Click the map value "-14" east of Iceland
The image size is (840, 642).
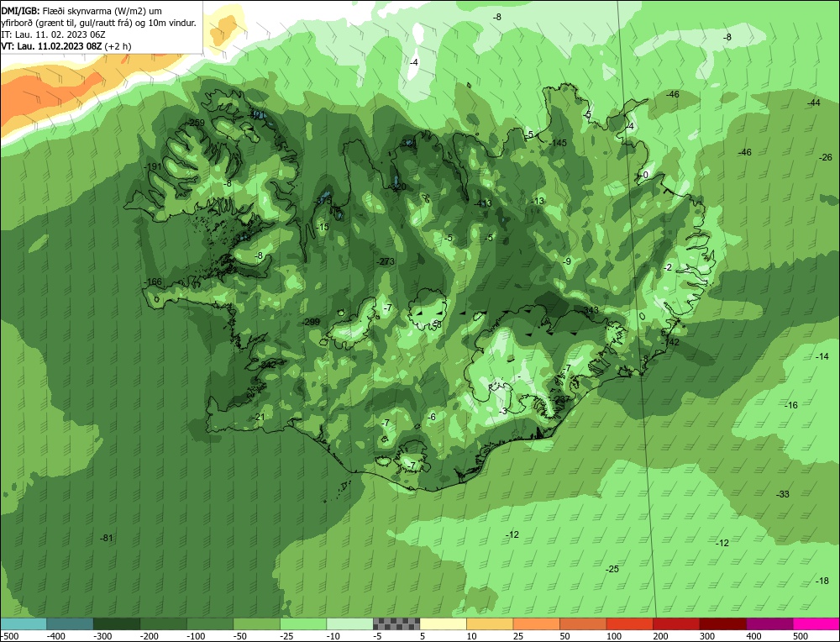(822, 356)
